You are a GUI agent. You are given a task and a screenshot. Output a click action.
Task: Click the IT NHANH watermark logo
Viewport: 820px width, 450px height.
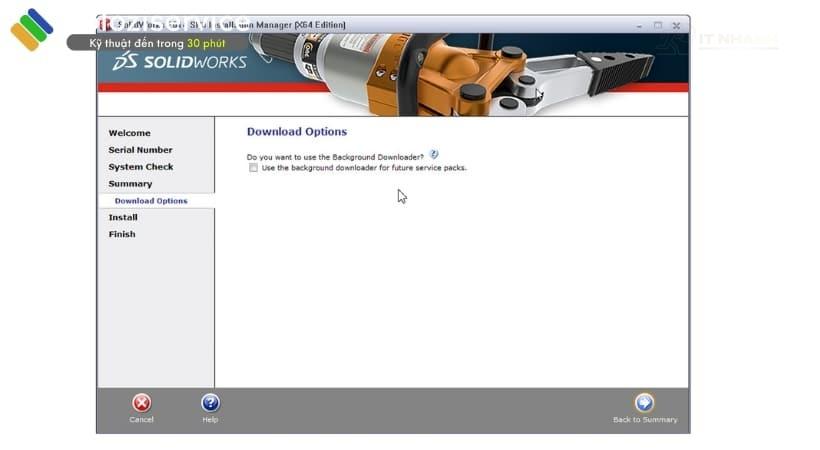pyautogui.click(x=720, y=42)
